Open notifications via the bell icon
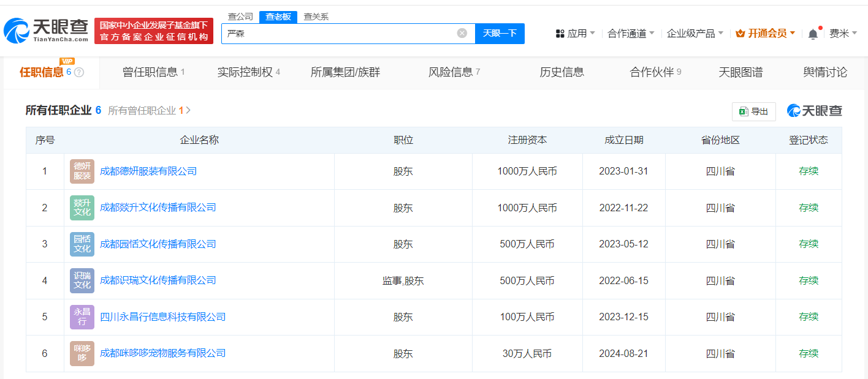The height and width of the screenshot is (379, 868). click(x=813, y=34)
